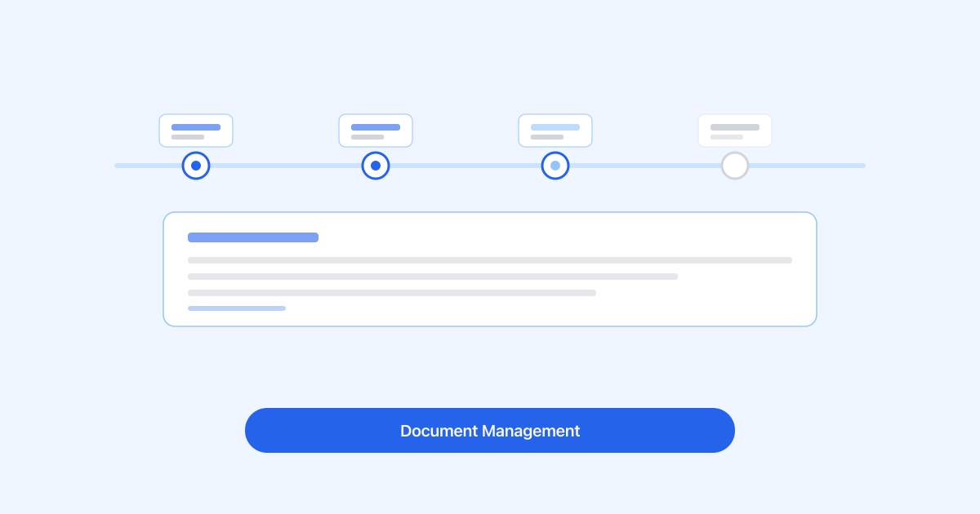Image resolution: width=980 pixels, height=514 pixels.
Task: Click the first timeline step marker
Action: (196, 166)
